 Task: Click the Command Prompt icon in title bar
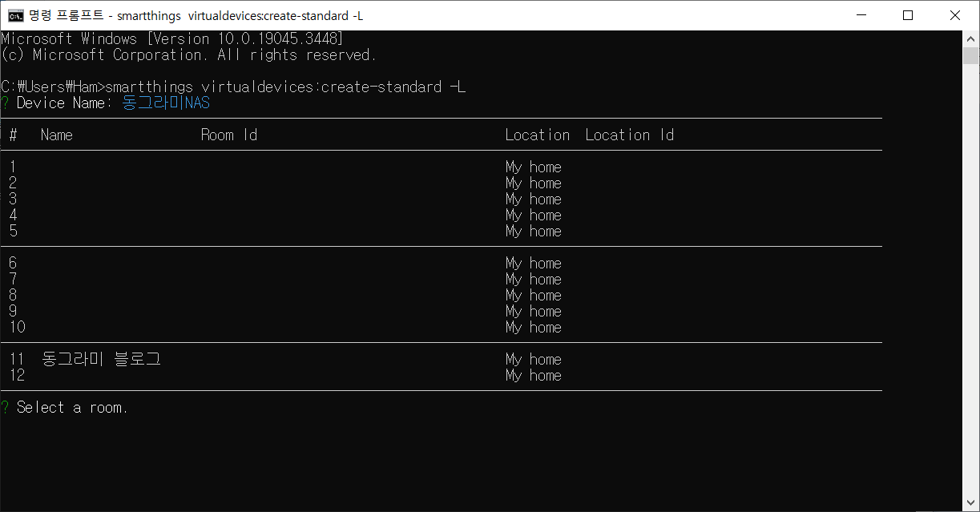[15, 15]
